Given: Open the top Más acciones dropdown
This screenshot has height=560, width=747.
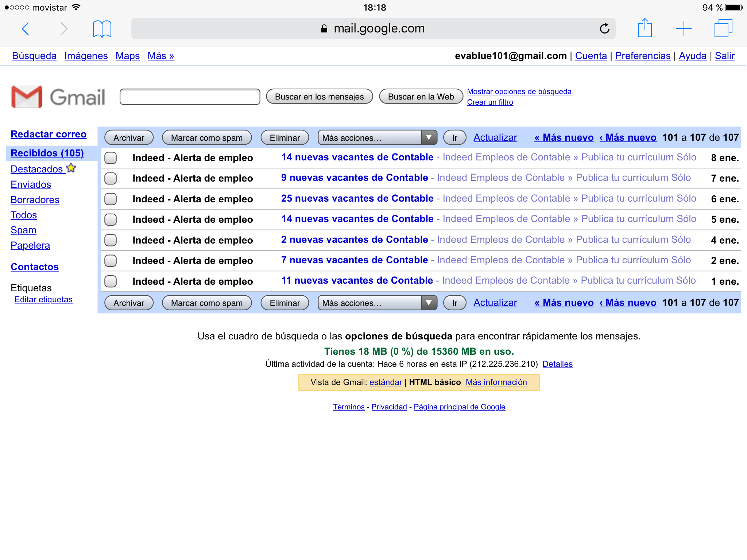Looking at the screenshot, I should coord(378,138).
